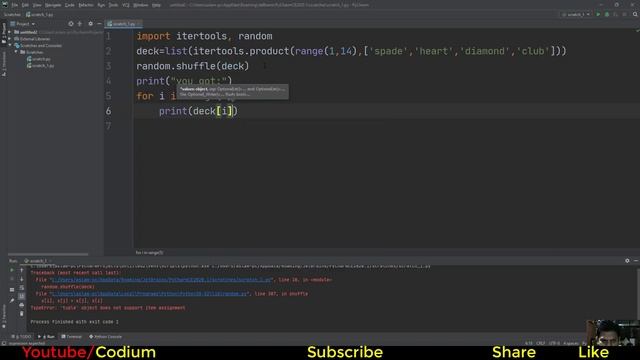Clear console with trash icon
Screen dimensions: 640x360
[x=22, y=313]
